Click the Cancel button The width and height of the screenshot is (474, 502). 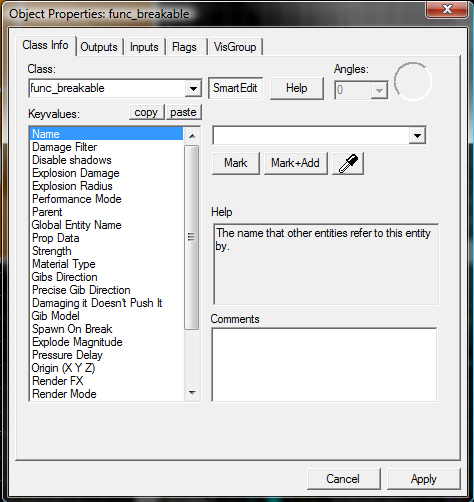click(x=343, y=479)
